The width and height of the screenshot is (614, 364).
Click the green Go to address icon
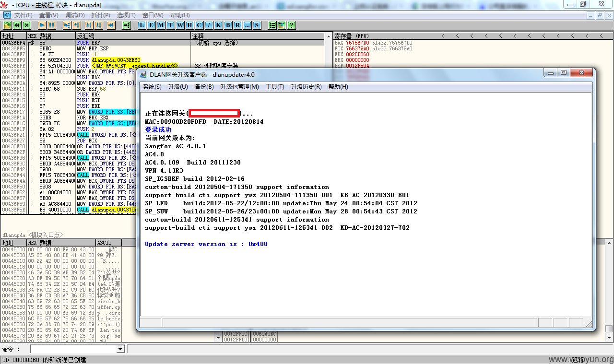point(126,25)
